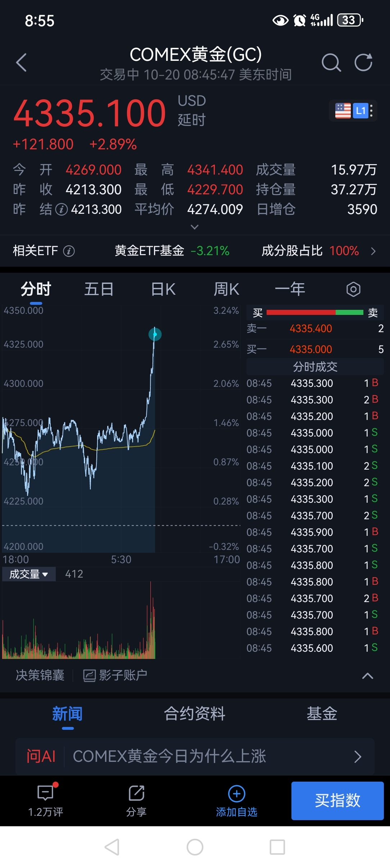The image size is (390, 868).
Task: Tap the main price 4335.100
Action: [x=90, y=114]
